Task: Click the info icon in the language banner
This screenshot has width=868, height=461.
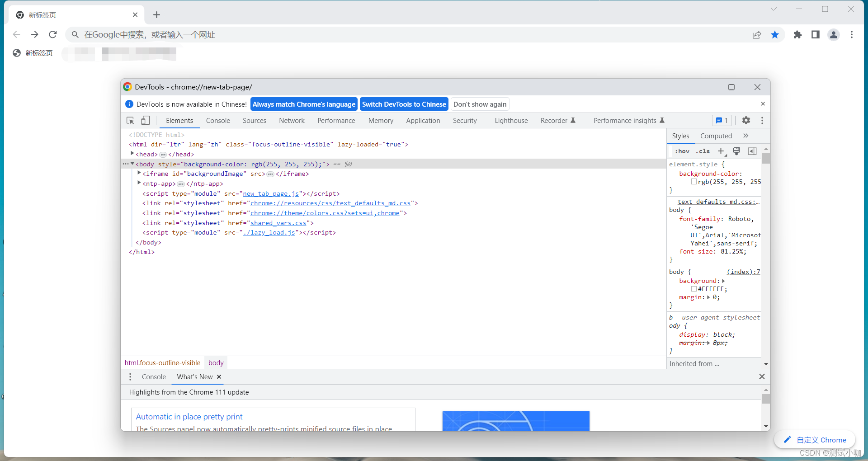Action: [129, 104]
